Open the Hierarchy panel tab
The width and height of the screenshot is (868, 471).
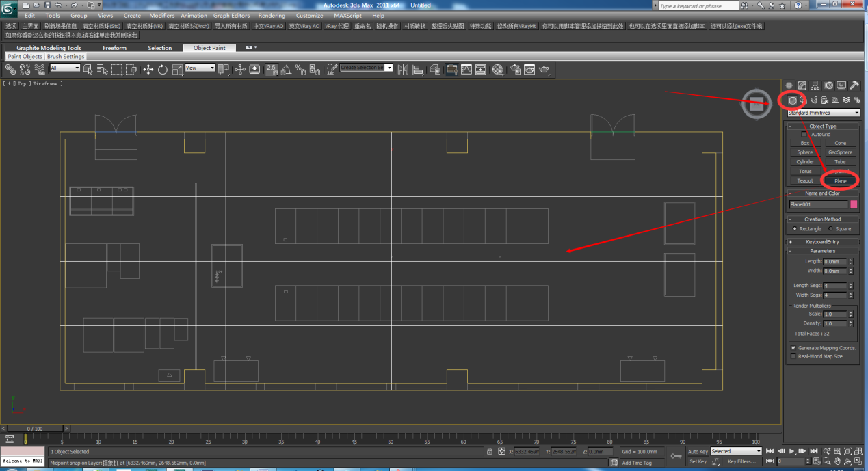pyautogui.click(x=815, y=85)
